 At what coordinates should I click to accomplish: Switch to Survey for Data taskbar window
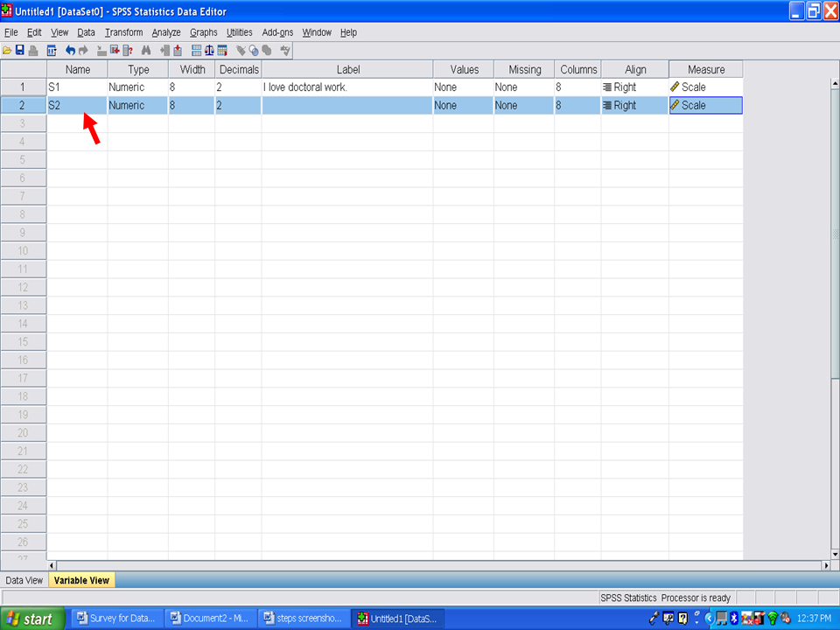click(x=115, y=619)
